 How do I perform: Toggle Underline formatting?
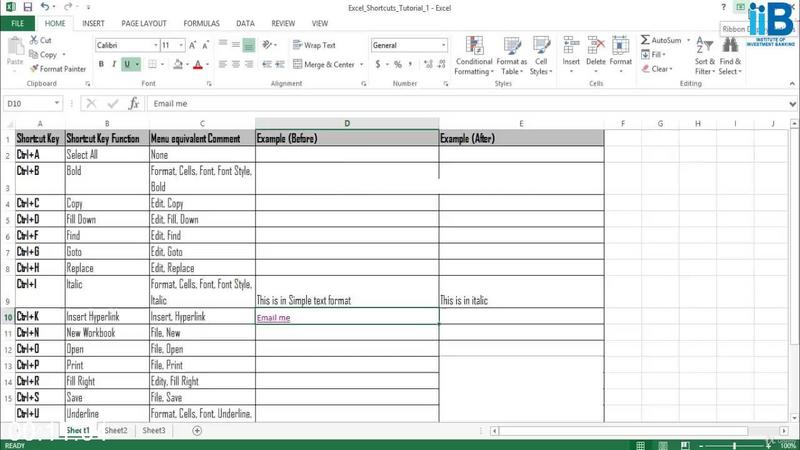(127, 64)
